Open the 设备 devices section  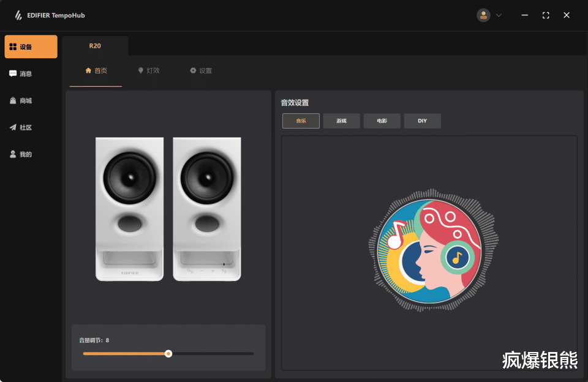point(31,47)
